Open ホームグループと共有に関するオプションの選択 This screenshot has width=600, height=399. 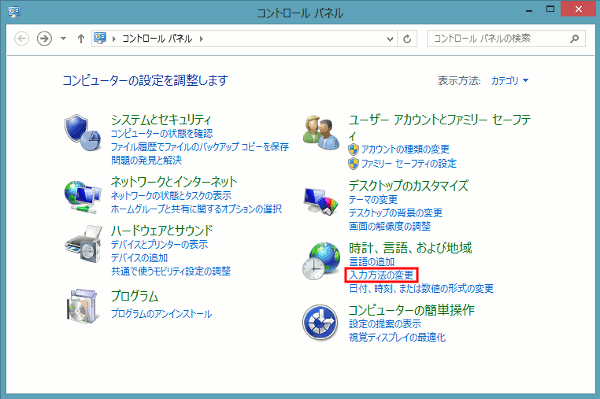tap(196, 209)
